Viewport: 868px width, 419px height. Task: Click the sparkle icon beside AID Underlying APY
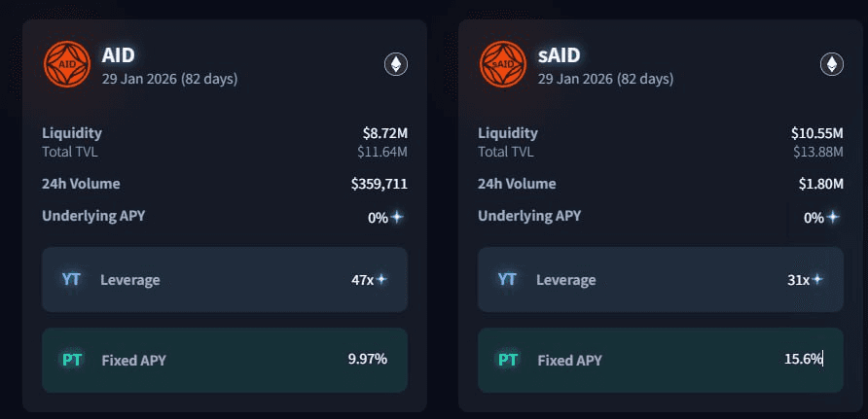397,217
